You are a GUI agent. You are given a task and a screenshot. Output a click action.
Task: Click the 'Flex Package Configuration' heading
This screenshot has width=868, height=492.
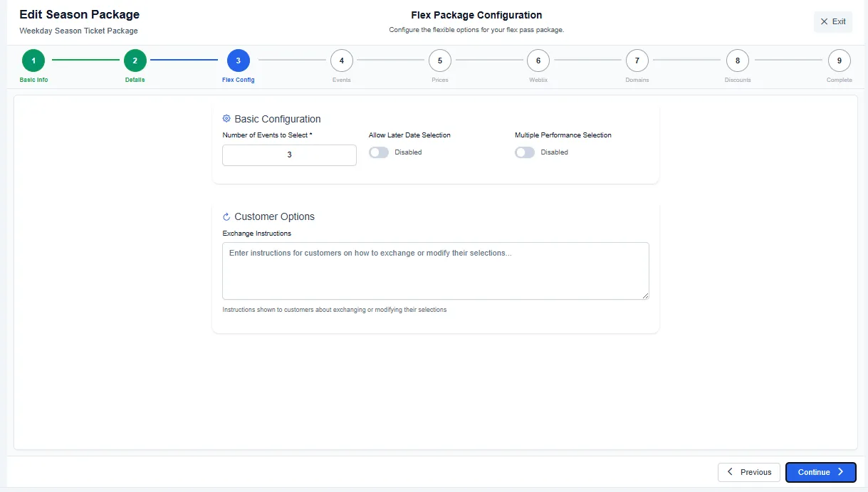[476, 15]
